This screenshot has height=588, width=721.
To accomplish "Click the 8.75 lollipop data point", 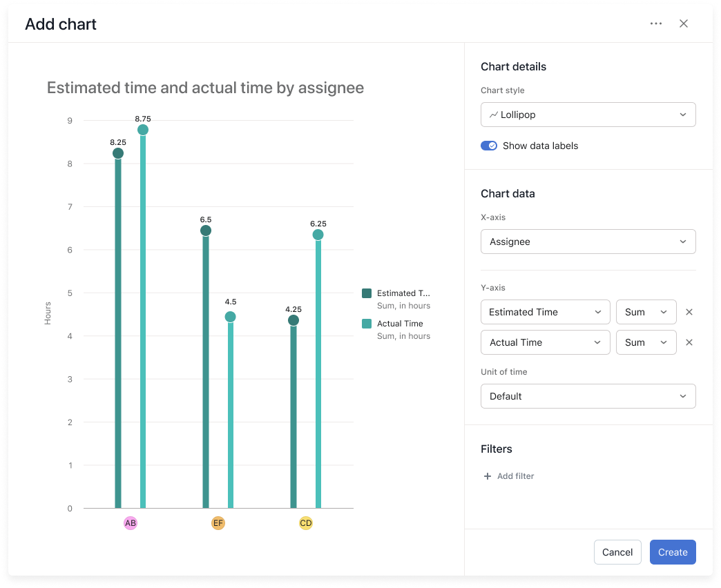I will pos(142,129).
